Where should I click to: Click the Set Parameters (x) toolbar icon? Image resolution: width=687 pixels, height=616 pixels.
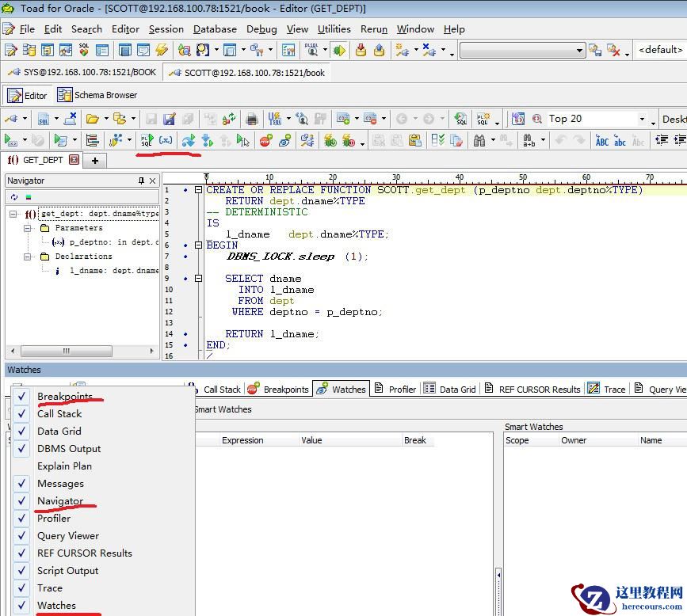tap(166, 140)
